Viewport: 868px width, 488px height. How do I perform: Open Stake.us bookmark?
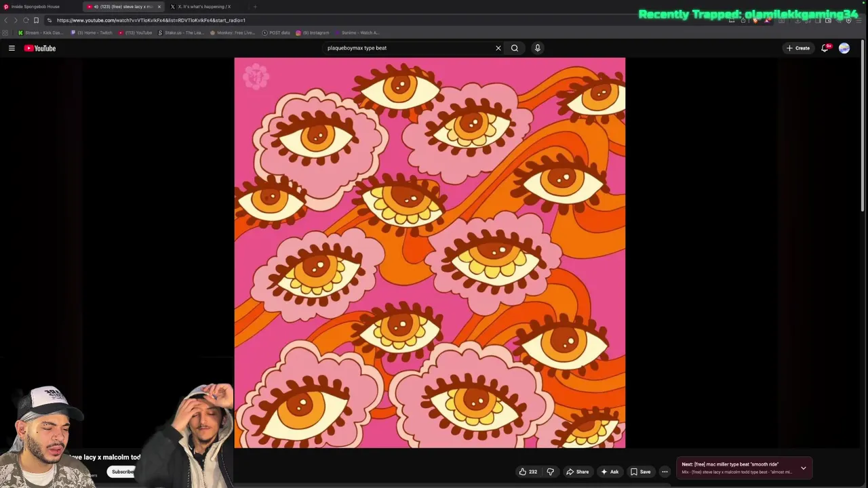tap(181, 33)
